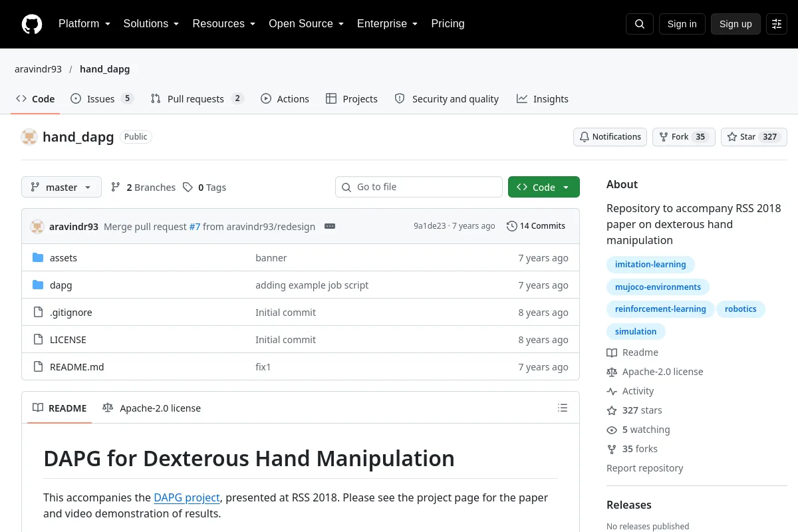Open the 'adding example job script' commit message
The height and width of the screenshot is (532, 798).
pyautogui.click(x=312, y=285)
